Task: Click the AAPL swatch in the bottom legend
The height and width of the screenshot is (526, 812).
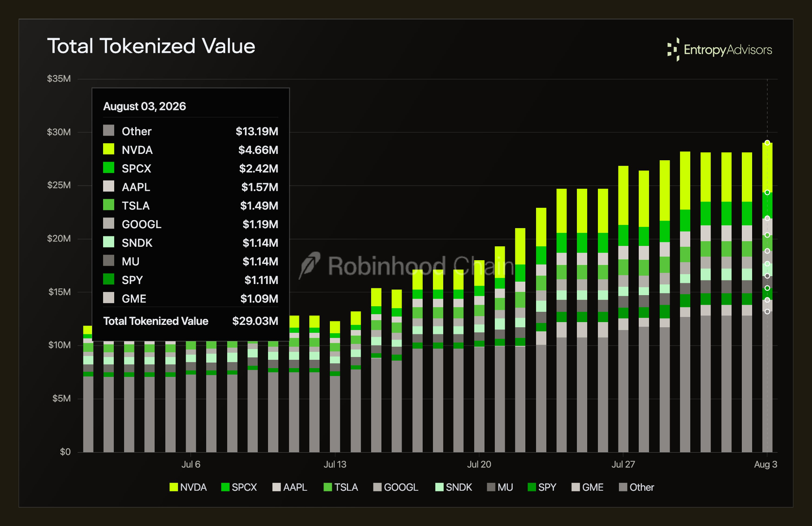Action: tap(277, 487)
